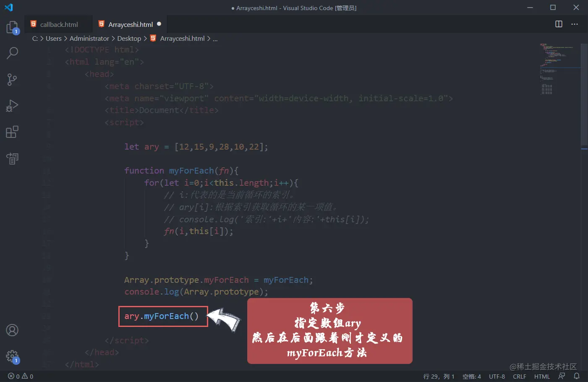Select the HTML language mode indicator
Screen dimensions: 588x382
click(542, 376)
